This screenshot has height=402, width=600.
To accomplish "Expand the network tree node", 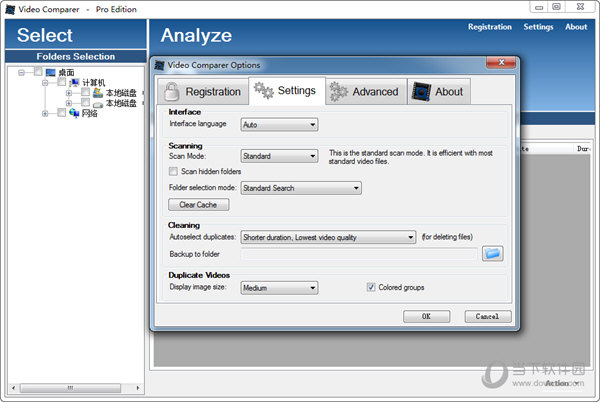I will 45,113.
